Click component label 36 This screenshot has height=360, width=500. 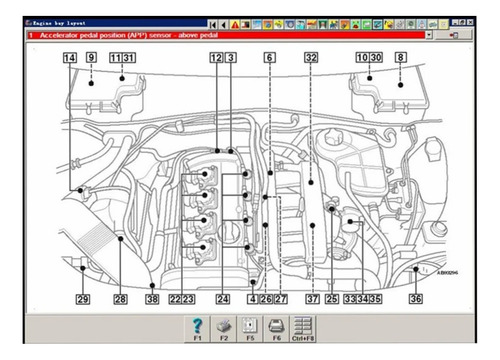click(416, 299)
